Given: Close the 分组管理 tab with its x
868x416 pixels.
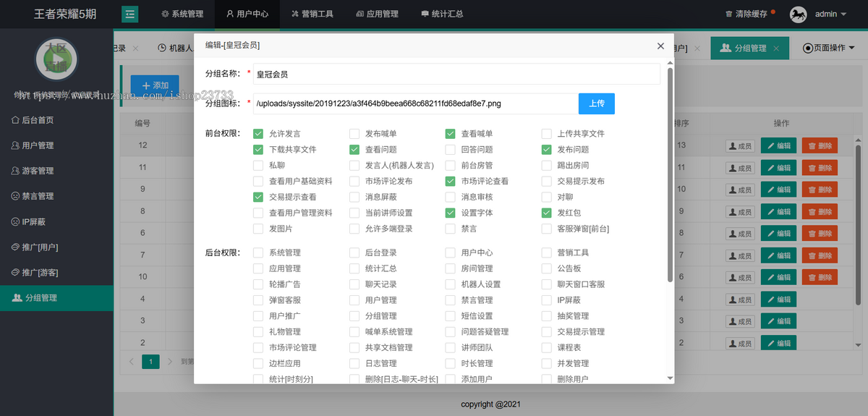Looking at the screenshot, I should [x=776, y=48].
